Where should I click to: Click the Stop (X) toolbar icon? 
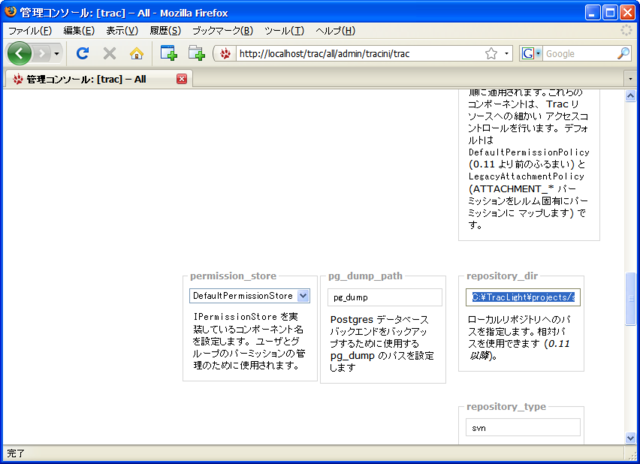click(109, 53)
